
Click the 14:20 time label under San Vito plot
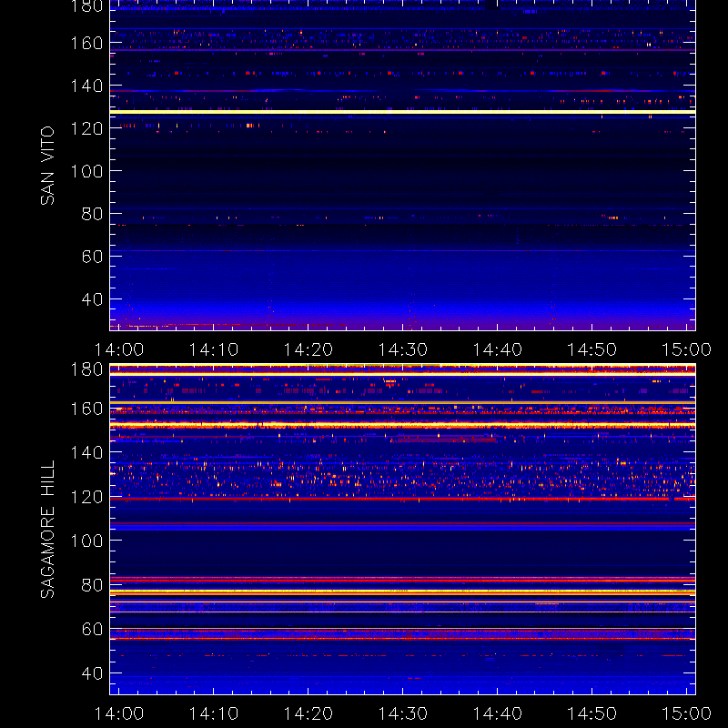click(x=308, y=349)
